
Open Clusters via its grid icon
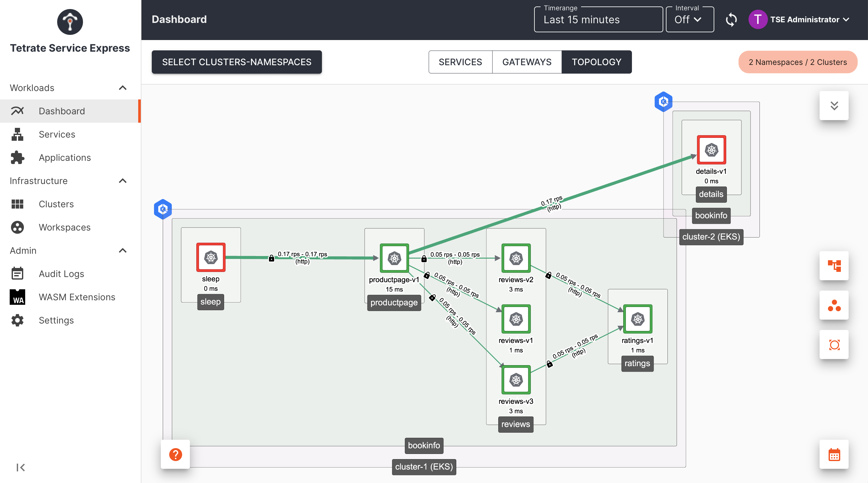pyautogui.click(x=17, y=204)
